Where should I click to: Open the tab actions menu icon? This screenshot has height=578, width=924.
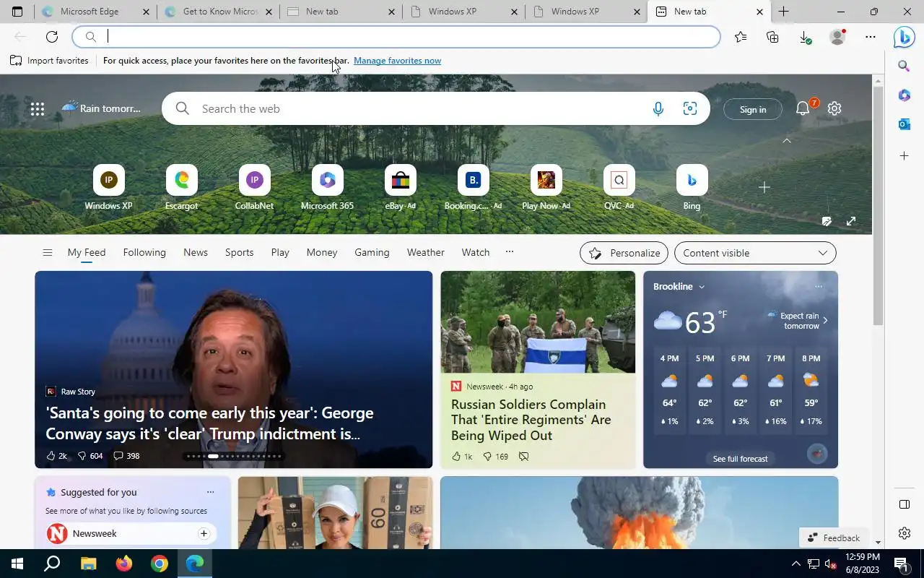pos(17,12)
